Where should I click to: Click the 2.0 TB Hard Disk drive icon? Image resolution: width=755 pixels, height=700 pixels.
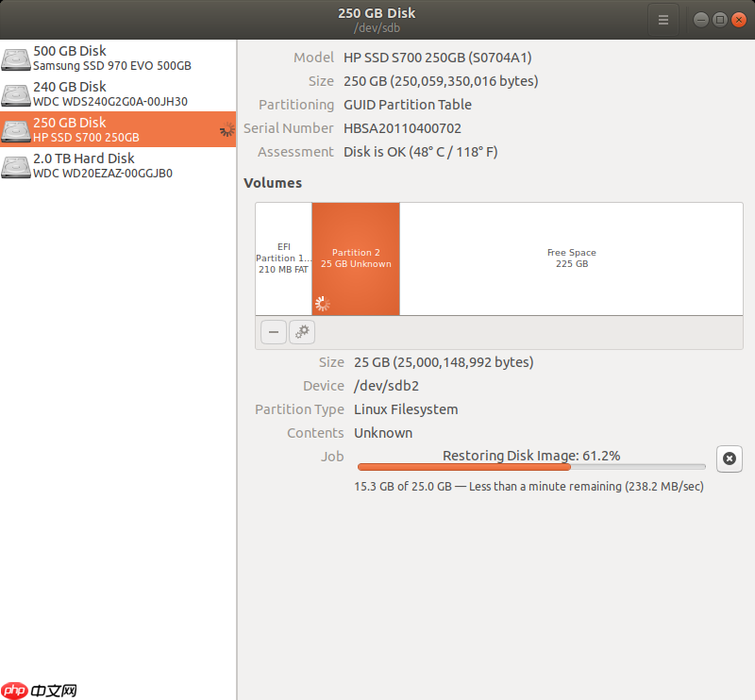(16, 166)
